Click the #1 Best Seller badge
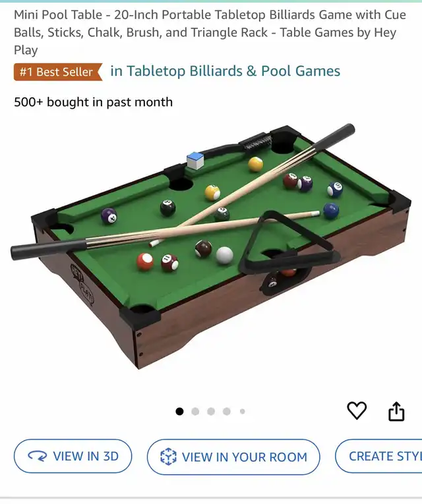This screenshot has height=504, width=422. click(58, 72)
